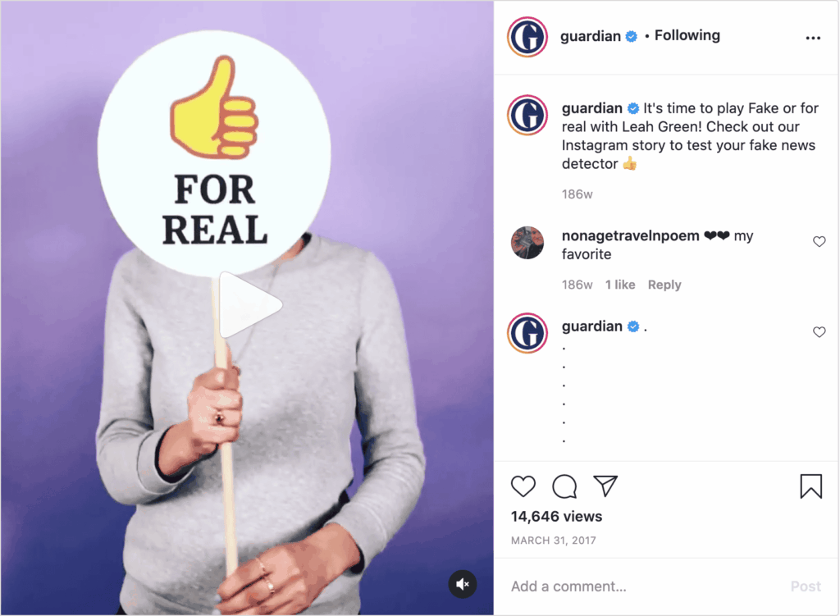840x616 pixels.
Task: Open the nonagetravelnpoem username link
Action: (631, 235)
